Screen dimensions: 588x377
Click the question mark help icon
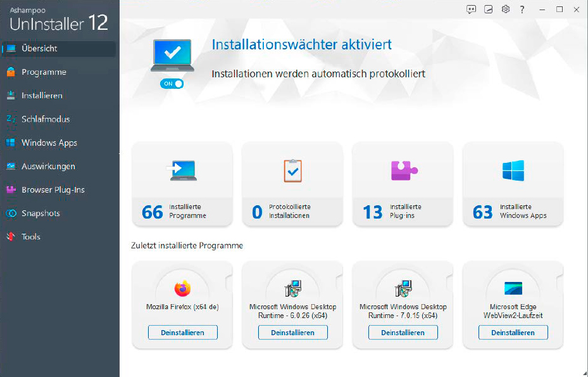[x=522, y=10]
